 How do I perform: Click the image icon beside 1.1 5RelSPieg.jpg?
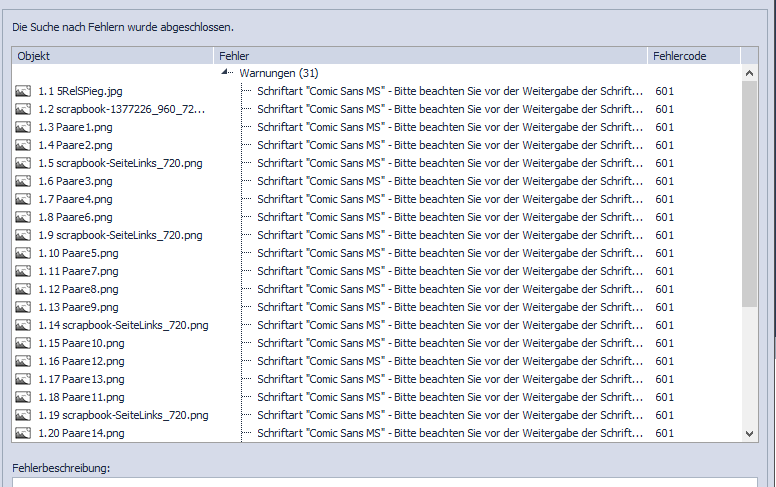coord(23,91)
